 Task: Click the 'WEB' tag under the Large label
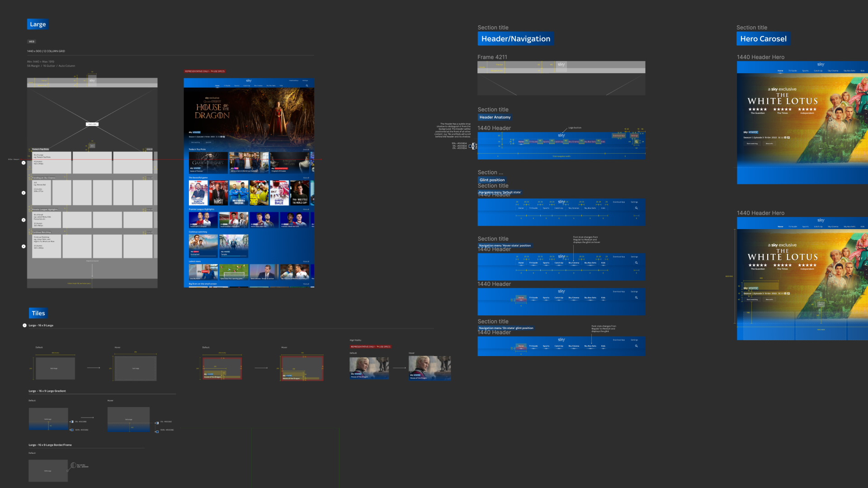tap(32, 42)
